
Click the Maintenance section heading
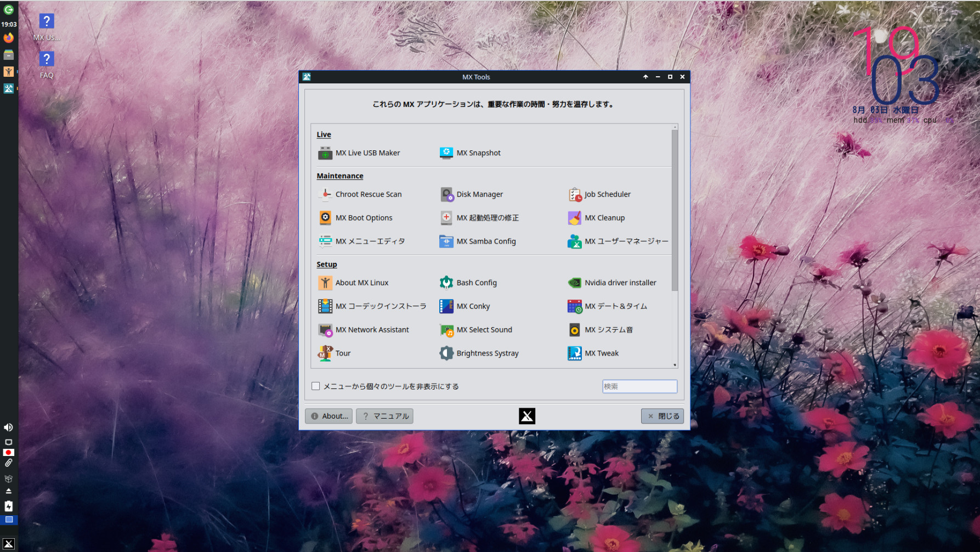click(340, 176)
